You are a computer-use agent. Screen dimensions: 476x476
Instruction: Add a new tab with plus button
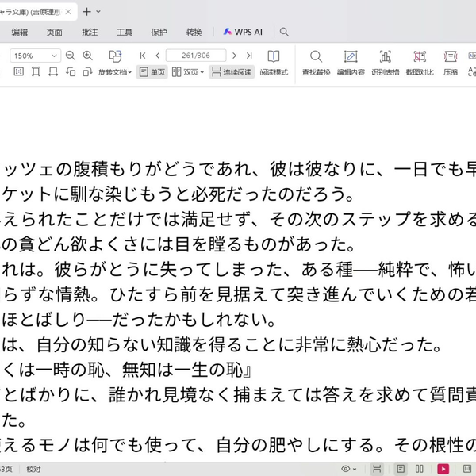[86, 12]
